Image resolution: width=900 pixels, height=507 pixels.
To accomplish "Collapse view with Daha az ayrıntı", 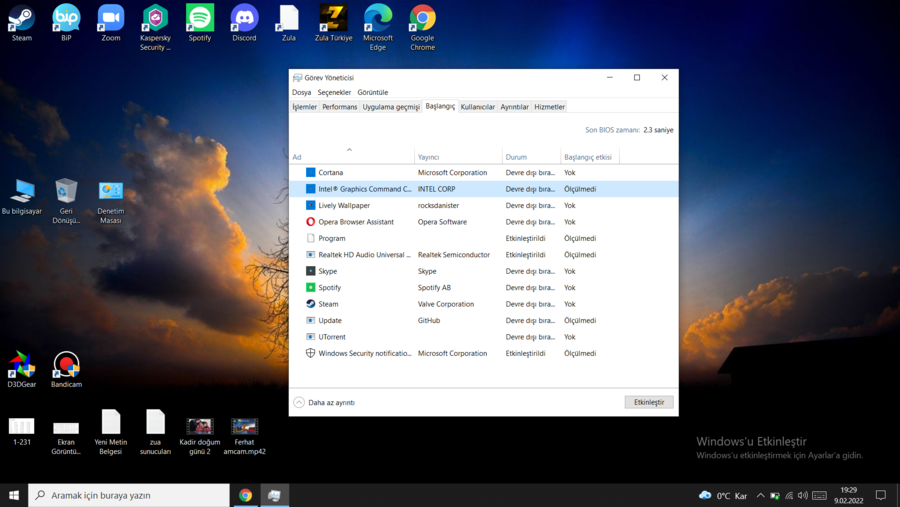I will pyautogui.click(x=324, y=402).
